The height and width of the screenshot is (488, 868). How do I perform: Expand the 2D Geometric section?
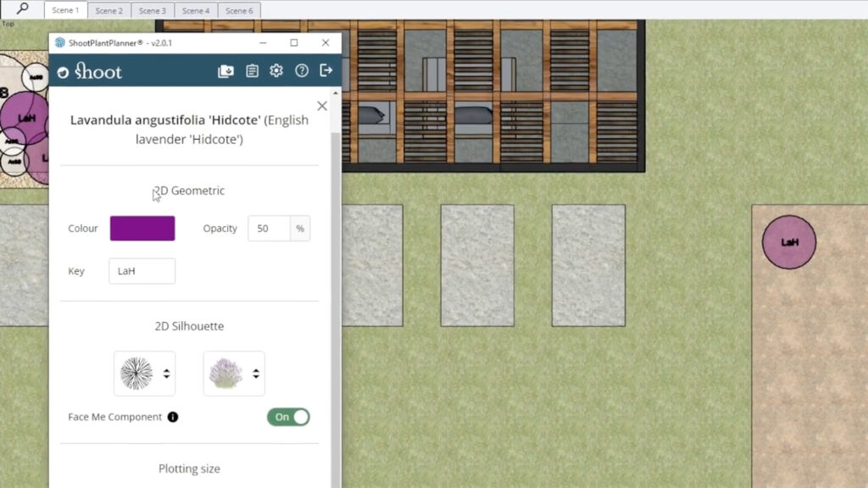point(188,191)
